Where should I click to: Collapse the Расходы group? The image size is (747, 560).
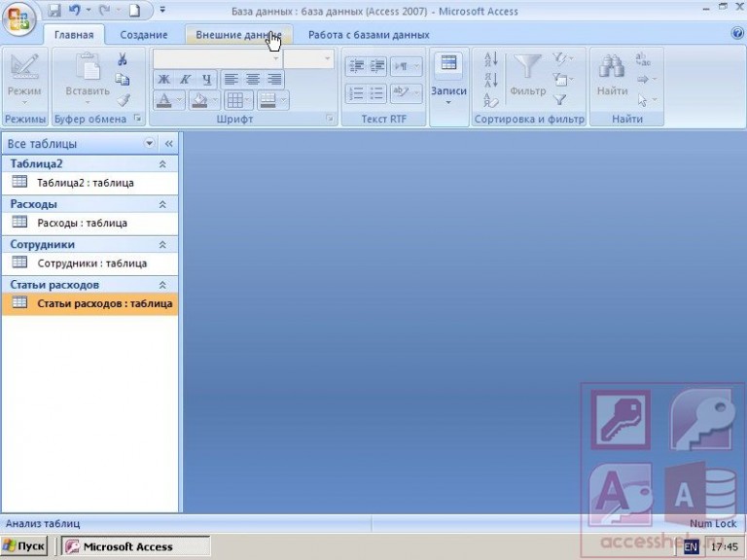(x=162, y=204)
